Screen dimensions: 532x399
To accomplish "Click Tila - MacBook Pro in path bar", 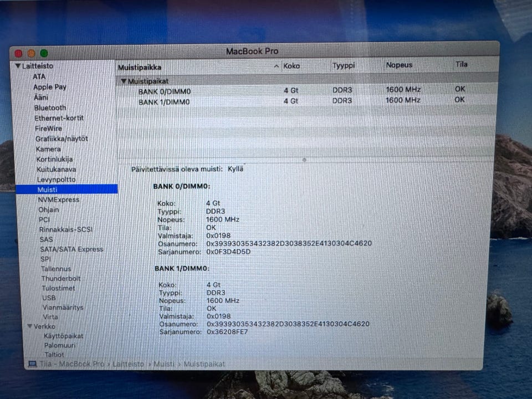I will click(72, 364).
